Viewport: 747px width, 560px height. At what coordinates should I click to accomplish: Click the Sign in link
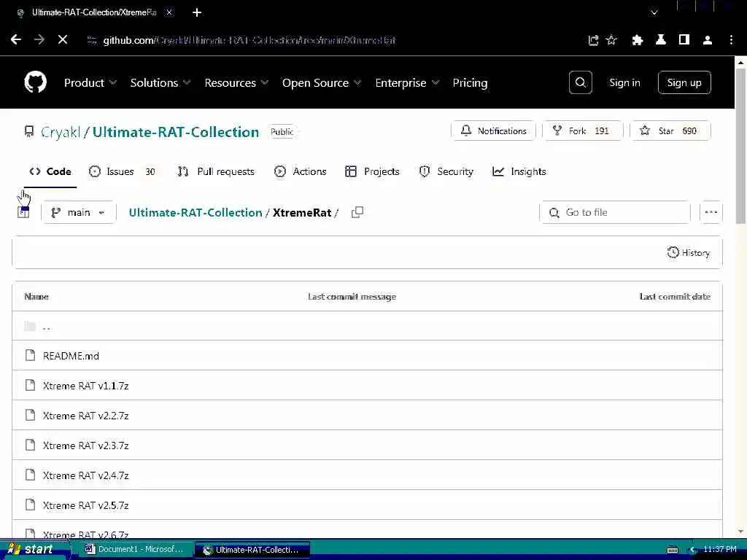click(x=624, y=82)
